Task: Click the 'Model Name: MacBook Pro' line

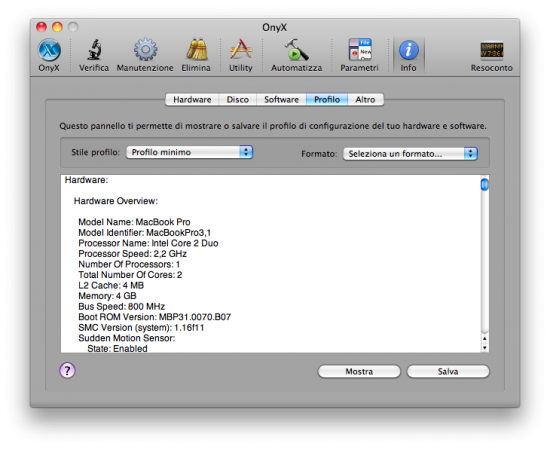Action: coord(134,222)
